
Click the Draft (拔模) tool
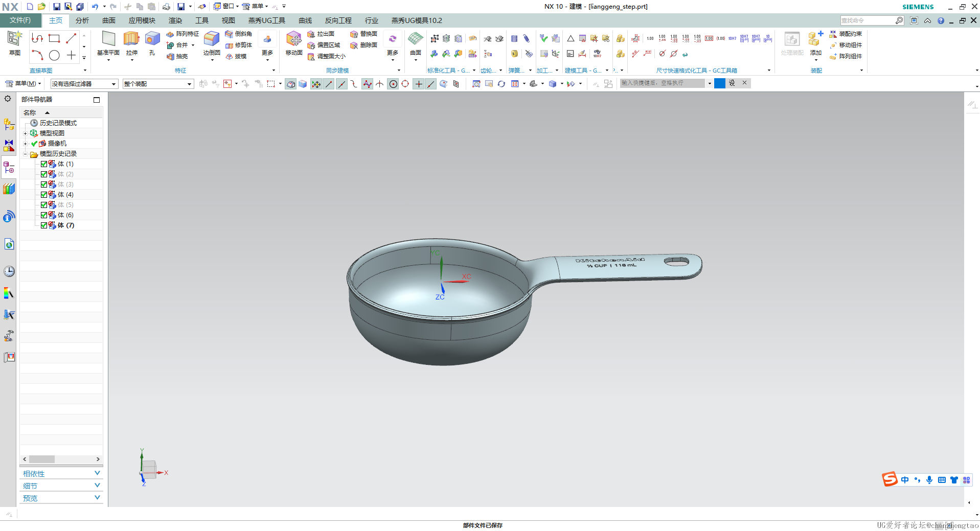(236, 56)
